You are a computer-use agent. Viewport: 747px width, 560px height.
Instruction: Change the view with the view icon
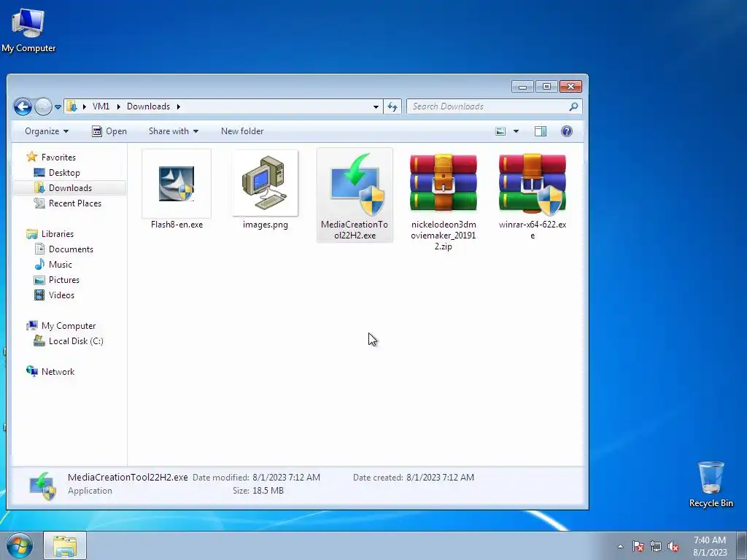[x=500, y=131]
